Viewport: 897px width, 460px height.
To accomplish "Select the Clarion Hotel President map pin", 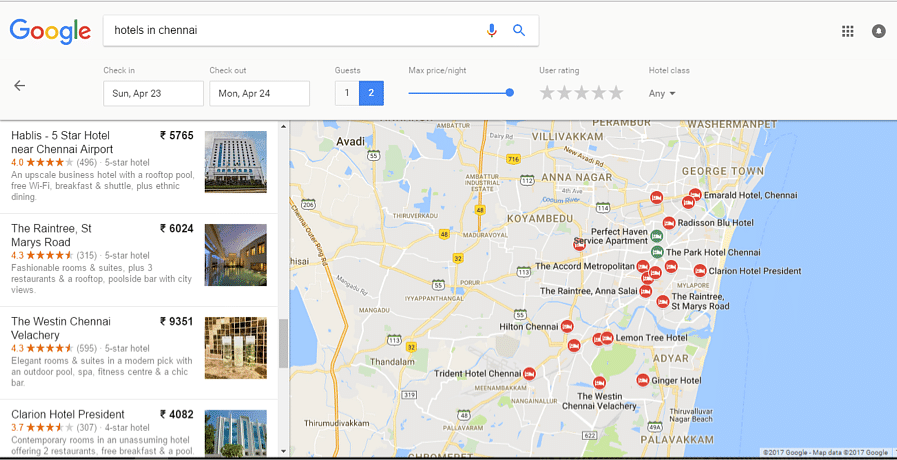I will point(700,271).
